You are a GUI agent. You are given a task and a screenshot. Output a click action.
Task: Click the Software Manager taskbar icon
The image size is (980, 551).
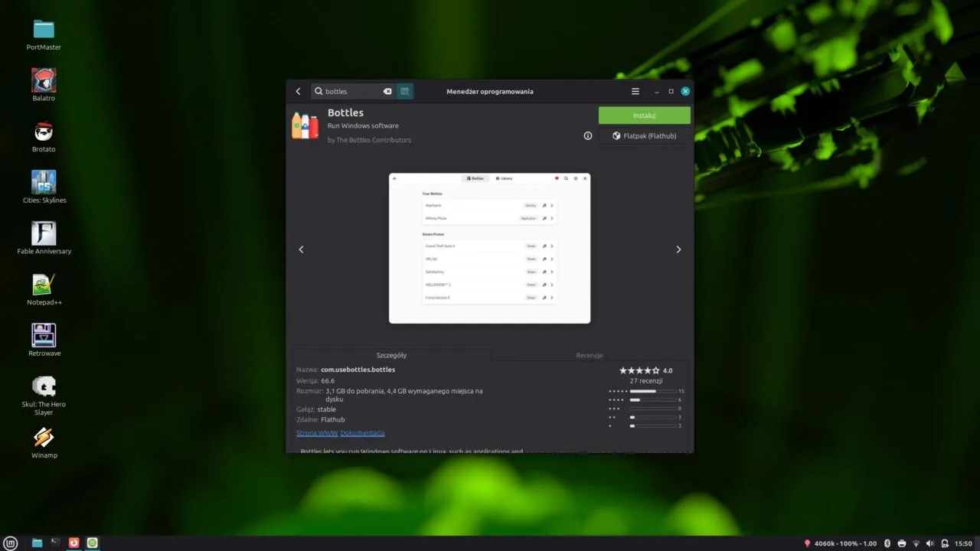tap(93, 543)
